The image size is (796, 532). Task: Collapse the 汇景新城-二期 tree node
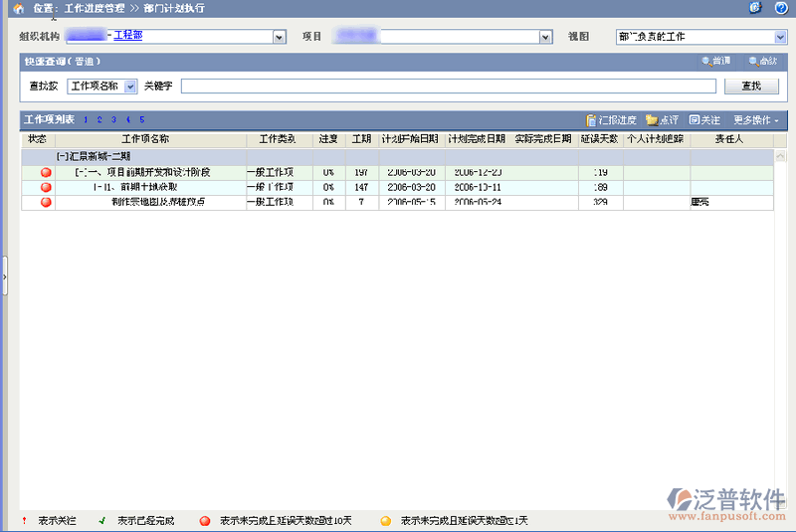point(62,157)
